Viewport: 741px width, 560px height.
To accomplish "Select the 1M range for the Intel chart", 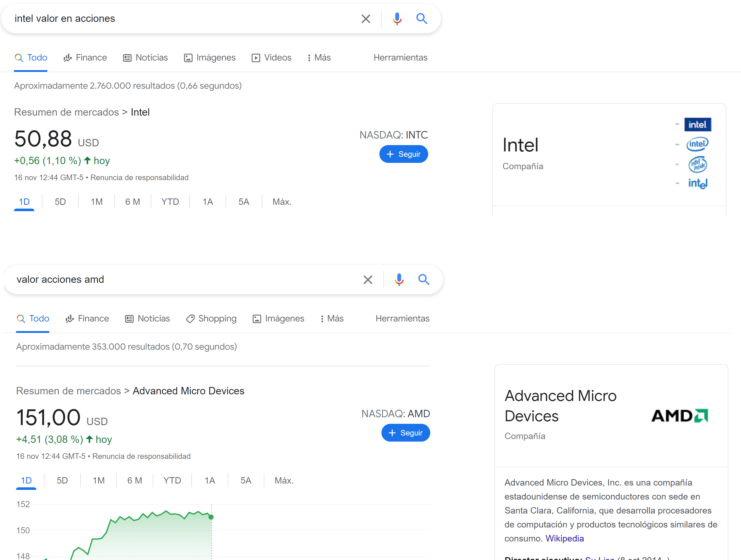I will (97, 202).
